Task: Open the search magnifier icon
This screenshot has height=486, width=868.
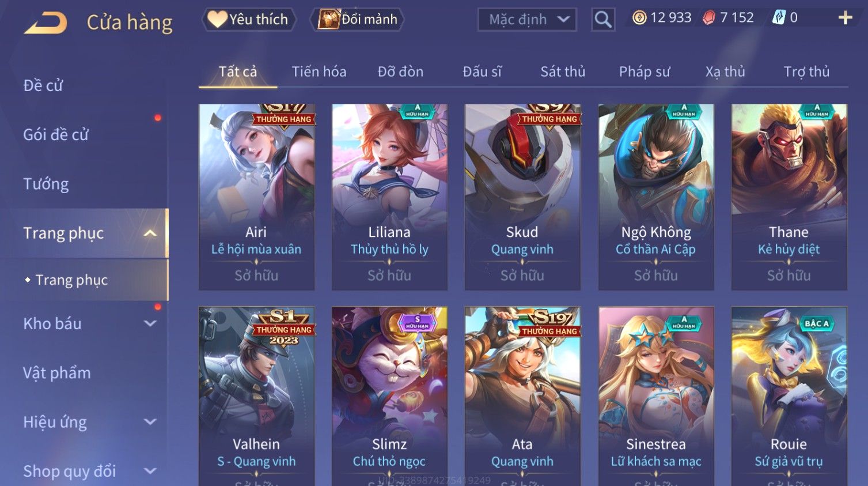Action: (x=602, y=20)
